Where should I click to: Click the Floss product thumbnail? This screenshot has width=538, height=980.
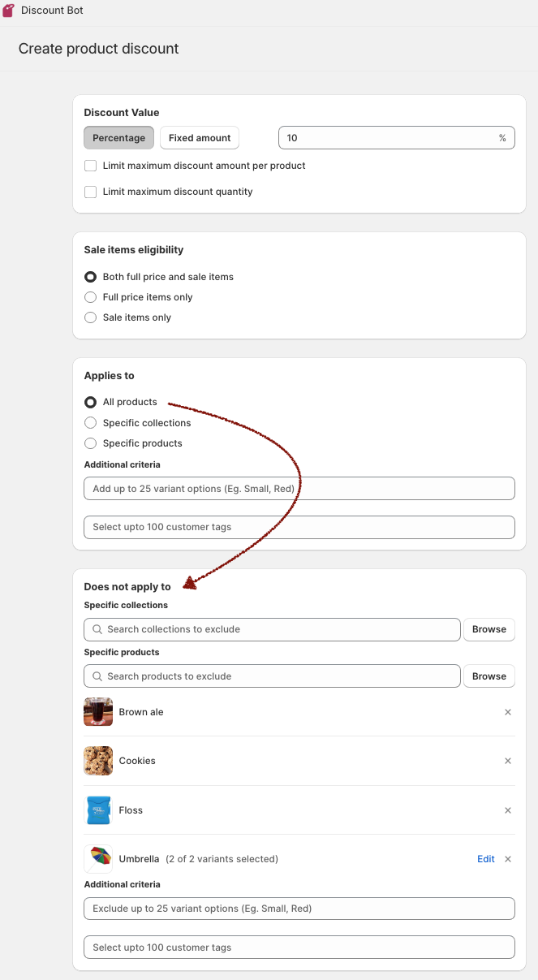pyautogui.click(x=98, y=810)
